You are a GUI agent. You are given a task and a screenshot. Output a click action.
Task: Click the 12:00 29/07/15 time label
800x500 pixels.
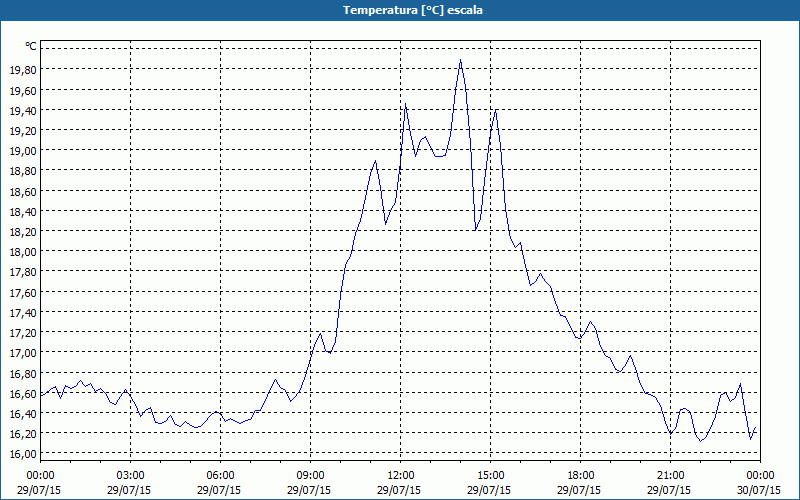tap(399, 483)
